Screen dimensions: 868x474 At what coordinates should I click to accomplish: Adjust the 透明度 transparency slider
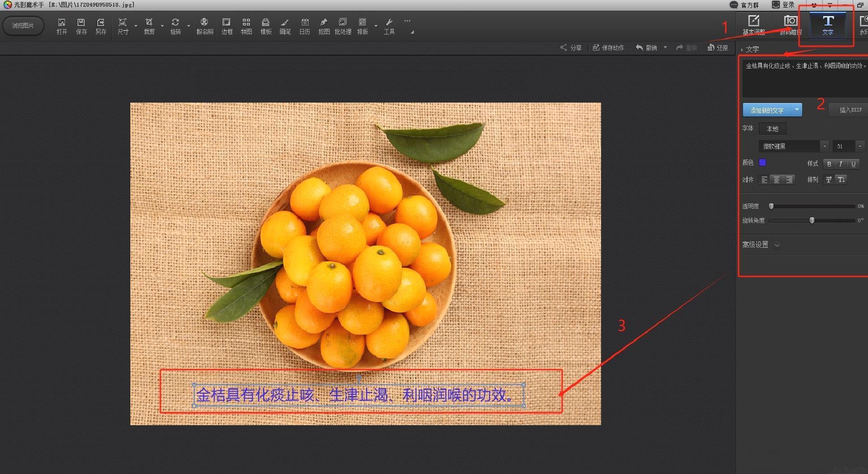[812, 206]
